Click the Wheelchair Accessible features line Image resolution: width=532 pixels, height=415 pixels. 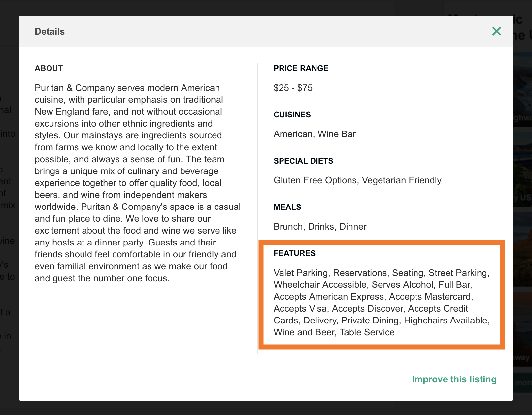[373, 285]
